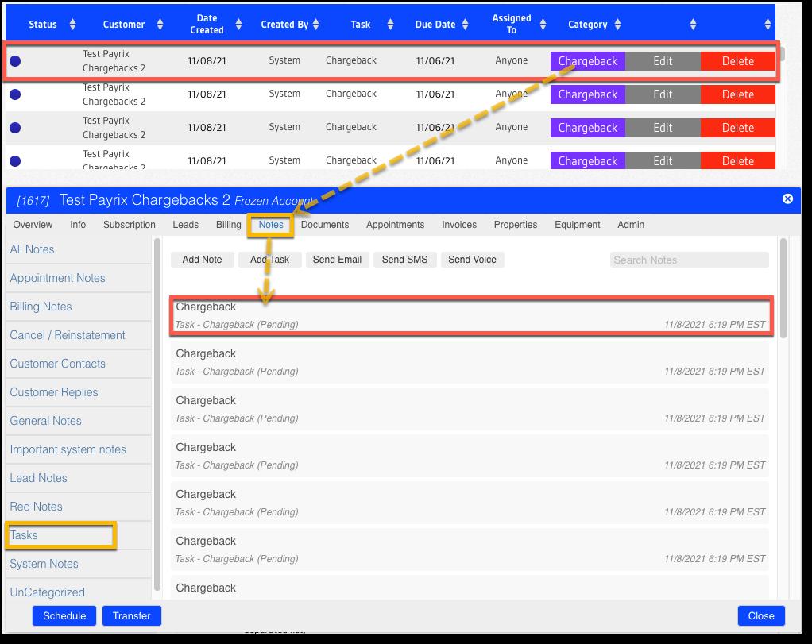Select Tasks in notes category list

coord(24,535)
